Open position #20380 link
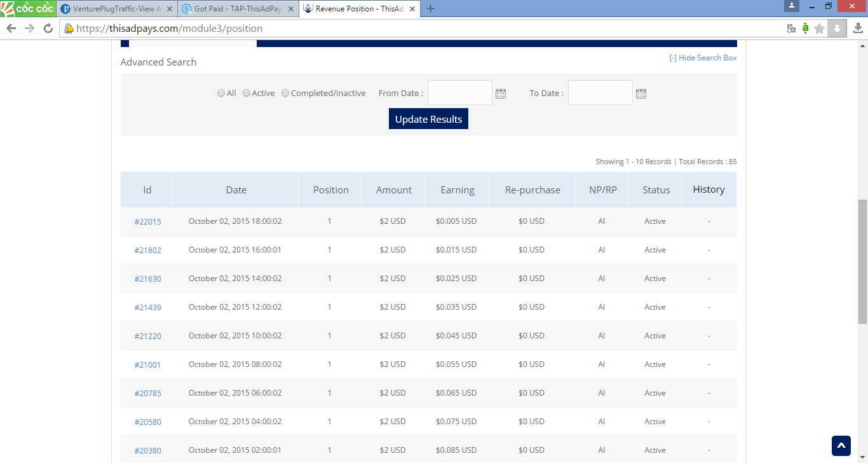Screen dimensions: 868x463 [x=148, y=451]
